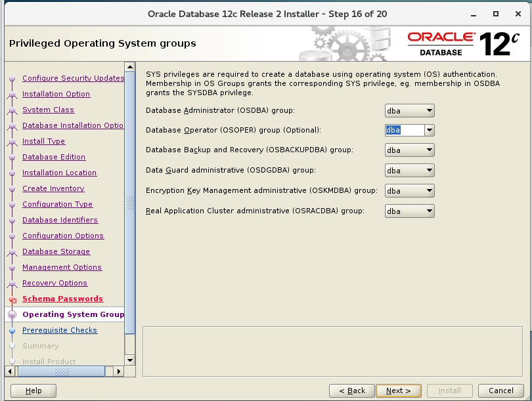Click the Configuration Type step bullet
The image size is (532, 401).
[x=12, y=204]
